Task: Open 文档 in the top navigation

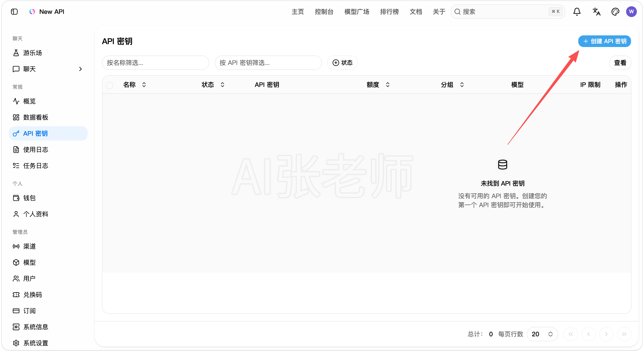Action: [x=416, y=11]
